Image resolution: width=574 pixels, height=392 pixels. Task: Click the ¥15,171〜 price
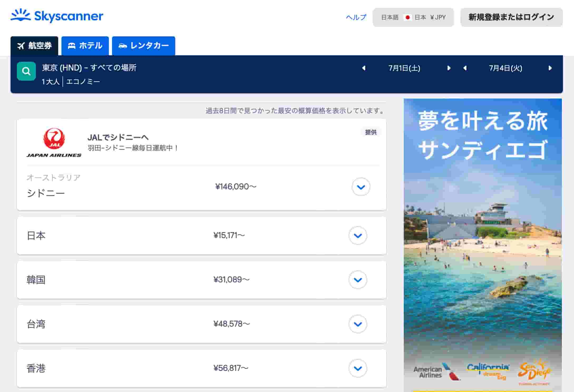pos(229,235)
